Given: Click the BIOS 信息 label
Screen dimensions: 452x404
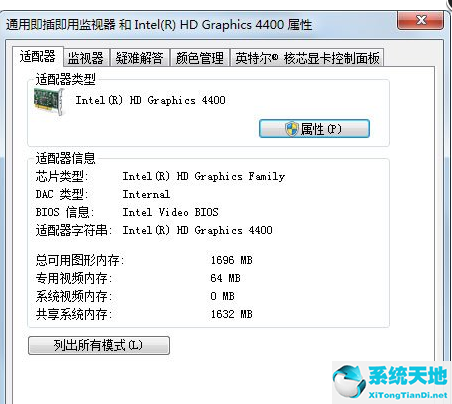Looking at the screenshot, I should (x=65, y=212).
